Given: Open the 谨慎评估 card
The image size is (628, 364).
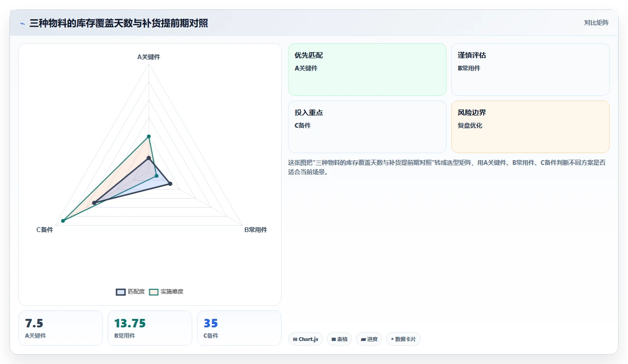Looking at the screenshot, I should click(x=530, y=70).
